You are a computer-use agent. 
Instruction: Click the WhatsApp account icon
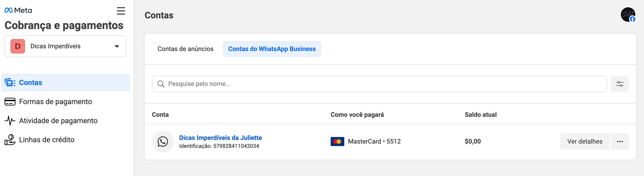163,142
